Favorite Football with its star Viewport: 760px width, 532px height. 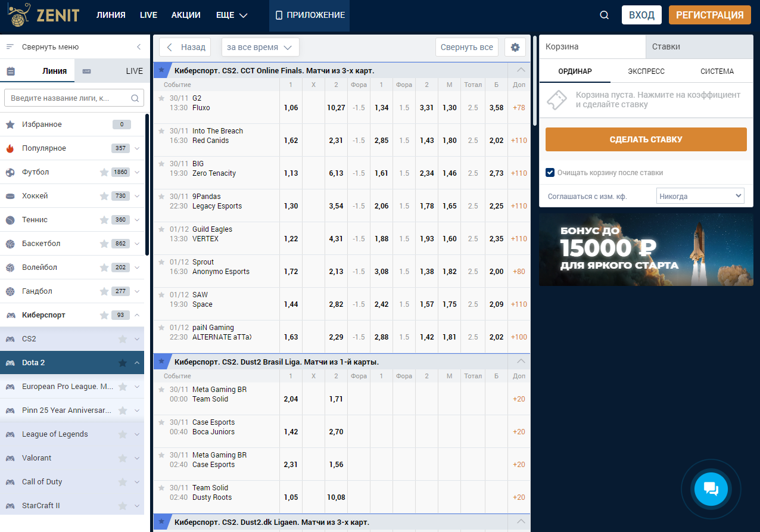pyautogui.click(x=104, y=172)
